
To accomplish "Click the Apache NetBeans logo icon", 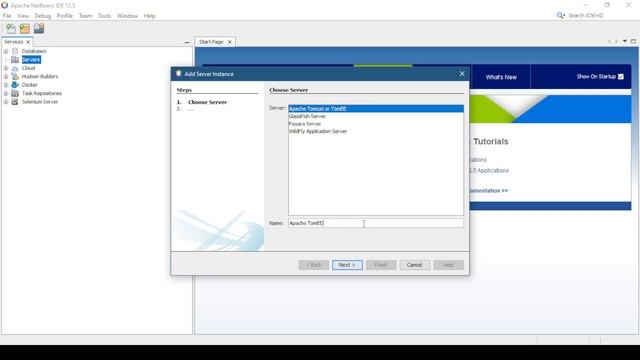I will pyautogui.click(x=4, y=5).
